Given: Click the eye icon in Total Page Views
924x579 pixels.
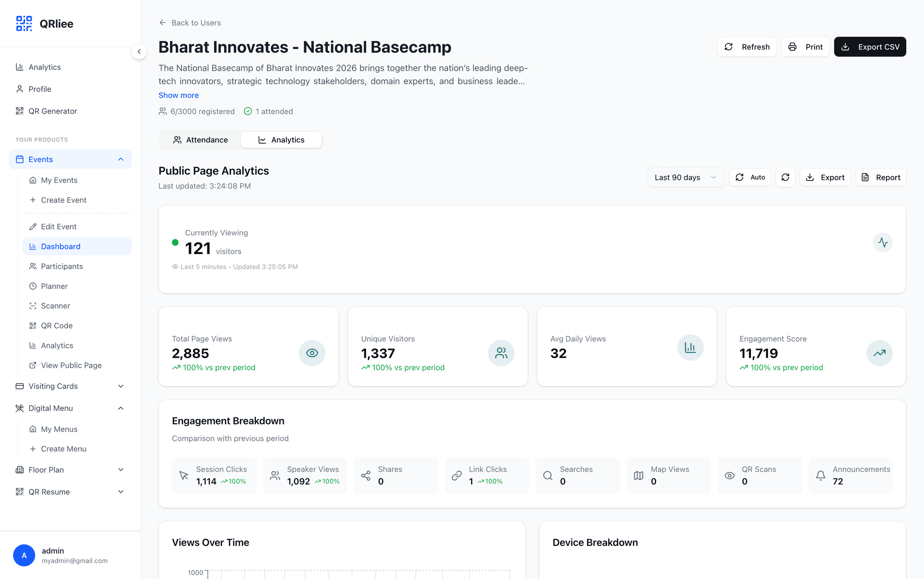Looking at the screenshot, I should coord(312,353).
